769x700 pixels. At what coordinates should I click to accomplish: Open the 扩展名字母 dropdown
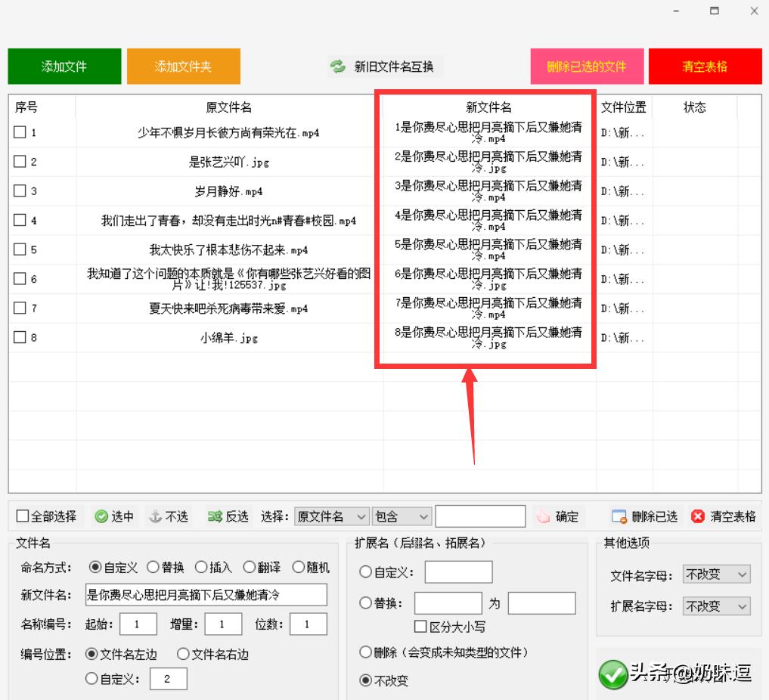tap(715, 606)
